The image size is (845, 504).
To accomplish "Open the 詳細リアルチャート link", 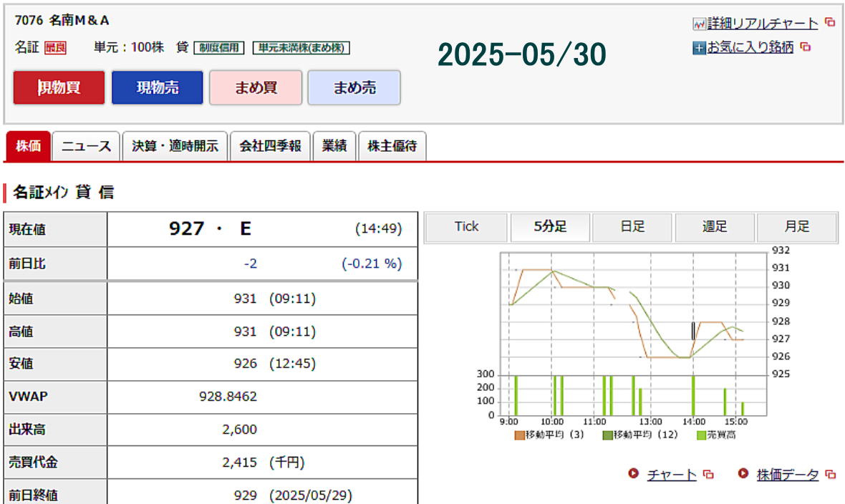I will click(763, 23).
